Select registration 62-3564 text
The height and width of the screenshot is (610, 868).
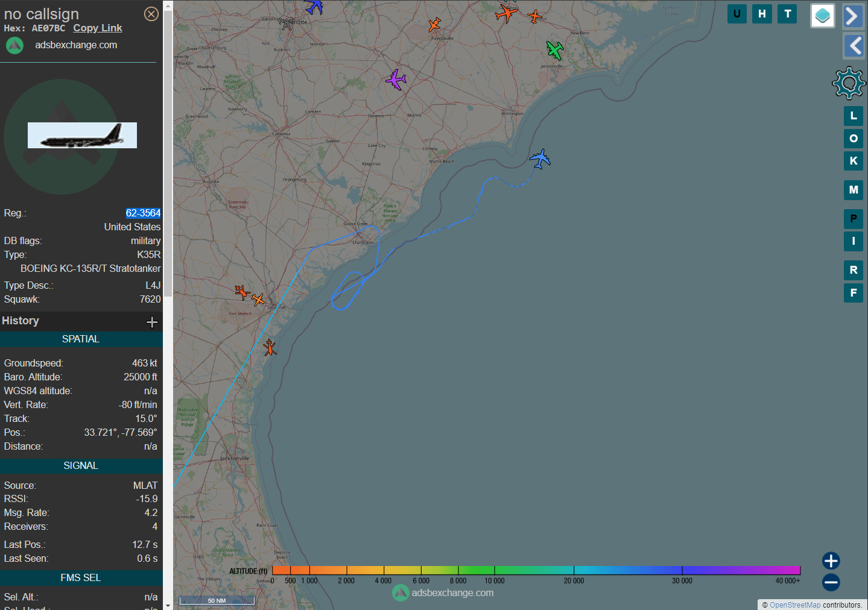(143, 213)
